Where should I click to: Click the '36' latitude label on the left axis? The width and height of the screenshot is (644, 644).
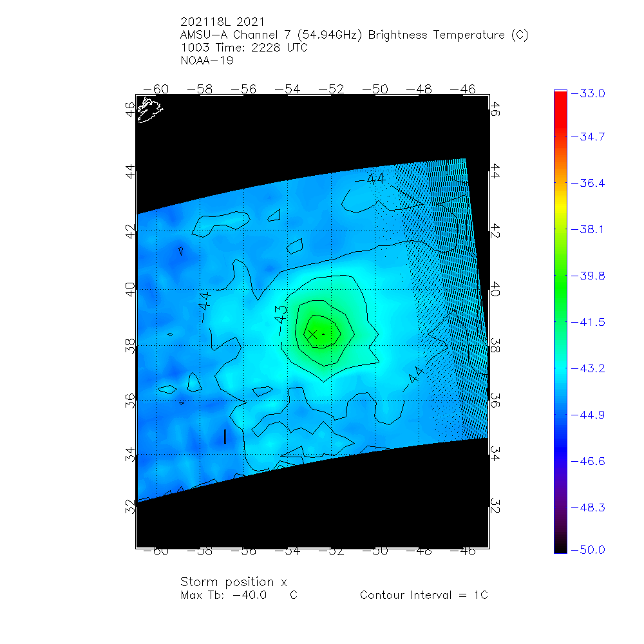[130, 401]
